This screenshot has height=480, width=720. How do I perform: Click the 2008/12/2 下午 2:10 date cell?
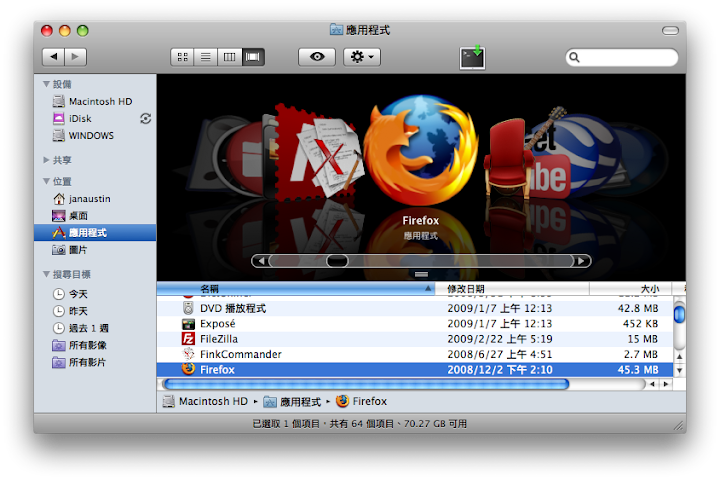pyautogui.click(x=500, y=370)
